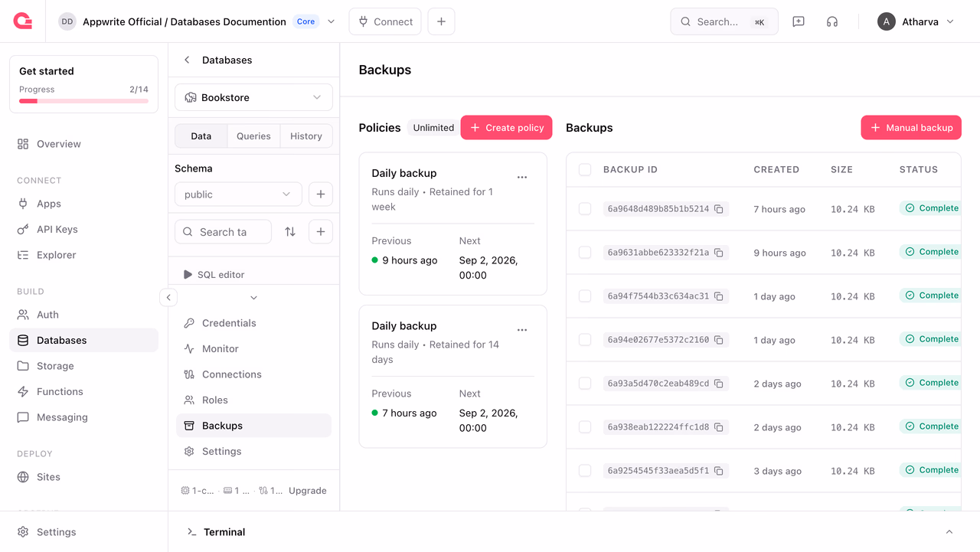Open the Explorer page

[83, 255]
